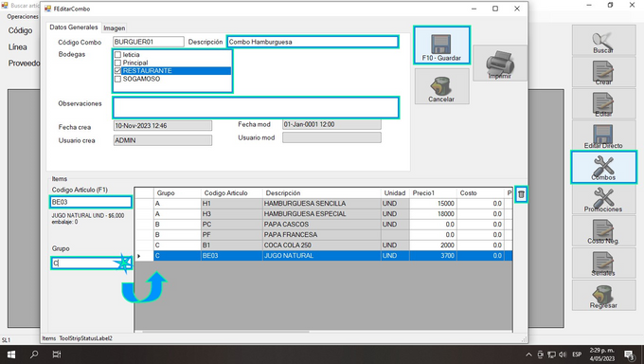Viewport: 644px width, 364px height.
Task: Open Combos in the right sidebar
Action: tap(603, 167)
